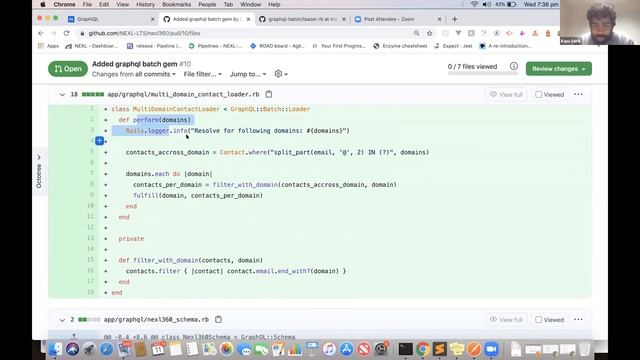Open the Bookmarks menu
This screenshot has height=360, width=640.
(177, 4)
